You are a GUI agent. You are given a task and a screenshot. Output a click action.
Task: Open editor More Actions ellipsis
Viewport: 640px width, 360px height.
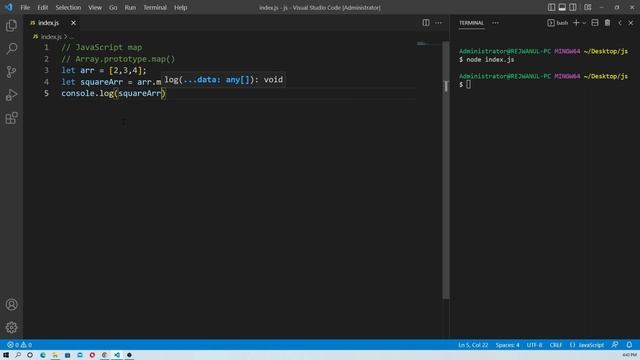(438, 23)
